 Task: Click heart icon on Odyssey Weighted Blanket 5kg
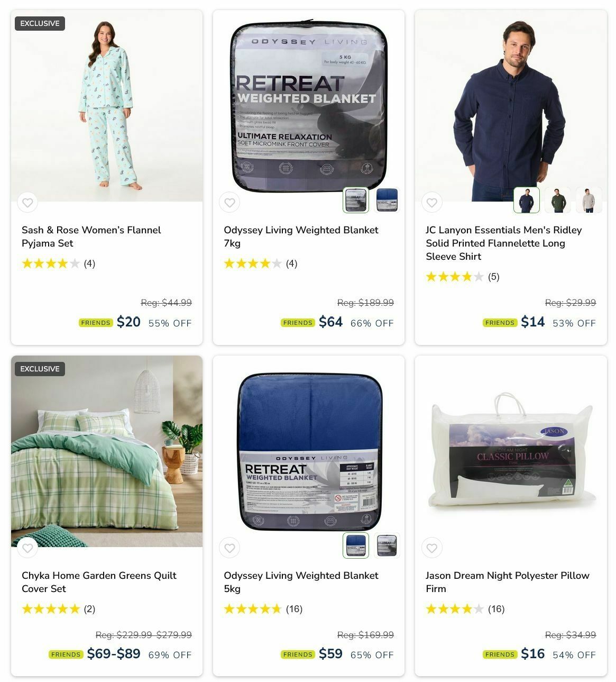tap(229, 548)
